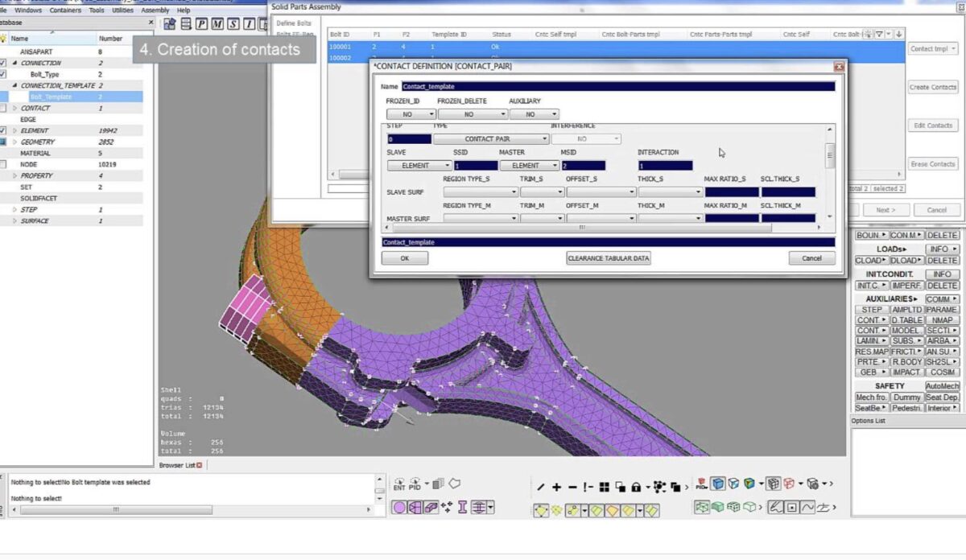The width and height of the screenshot is (966, 560).
Task: Toggle the GEOMETRY row checkbox
Action: (3, 142)
